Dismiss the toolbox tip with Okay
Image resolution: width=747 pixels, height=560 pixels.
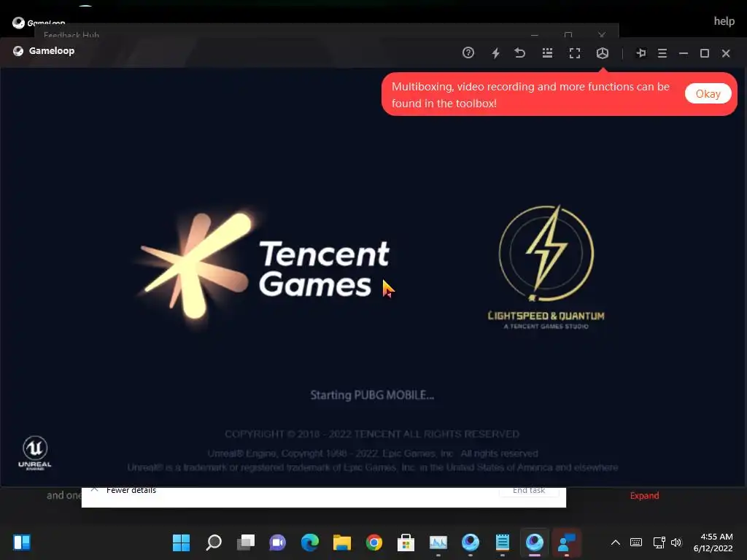(708, 94)
